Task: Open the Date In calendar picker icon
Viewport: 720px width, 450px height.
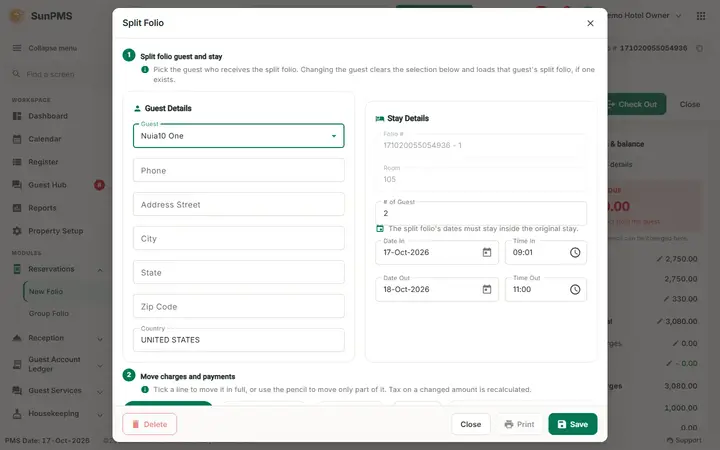Action: [x=487, y=253]
